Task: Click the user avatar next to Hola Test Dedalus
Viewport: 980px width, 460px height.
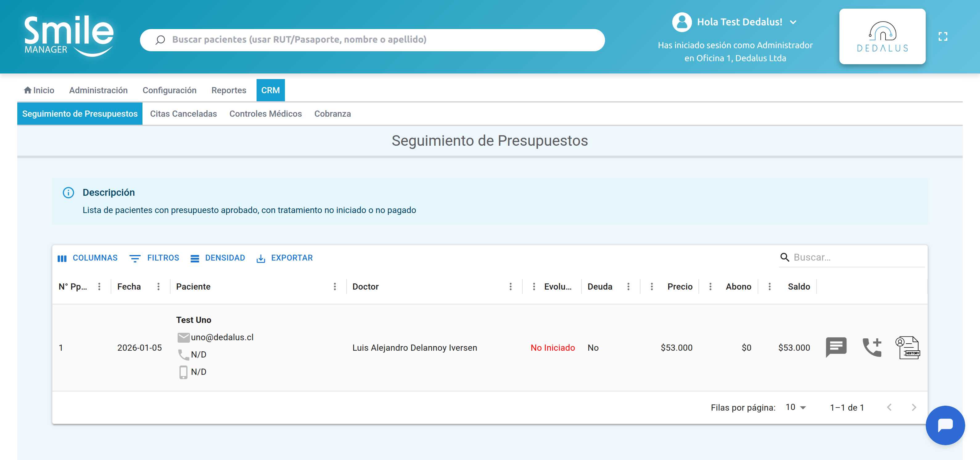Action: coord(681,22)
